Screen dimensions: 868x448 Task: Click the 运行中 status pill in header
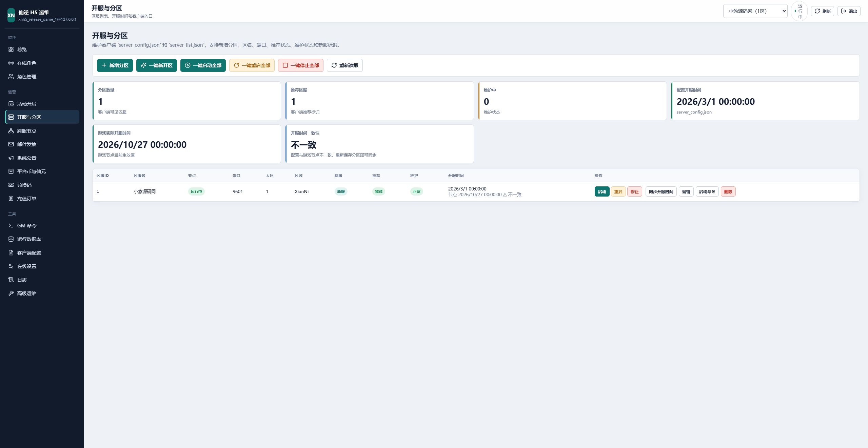coord(799,11)
